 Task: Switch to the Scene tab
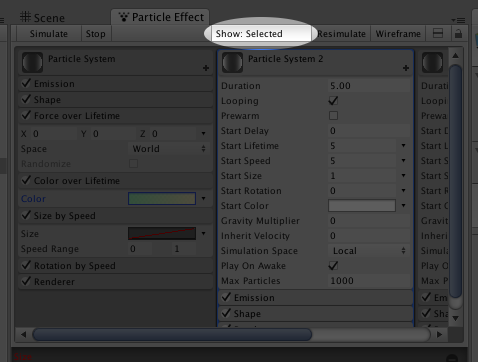42,17
